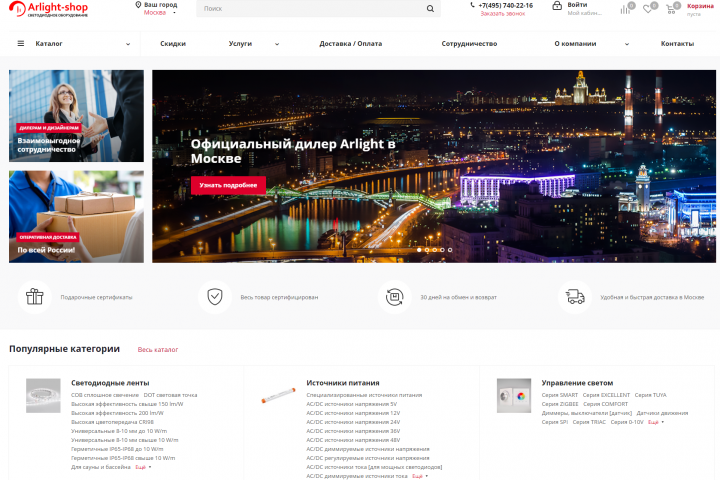Open the Взаимовыгодное сотрудничество promo banner
The width and height of the screenshot is (720, 480).
point(76,116)
